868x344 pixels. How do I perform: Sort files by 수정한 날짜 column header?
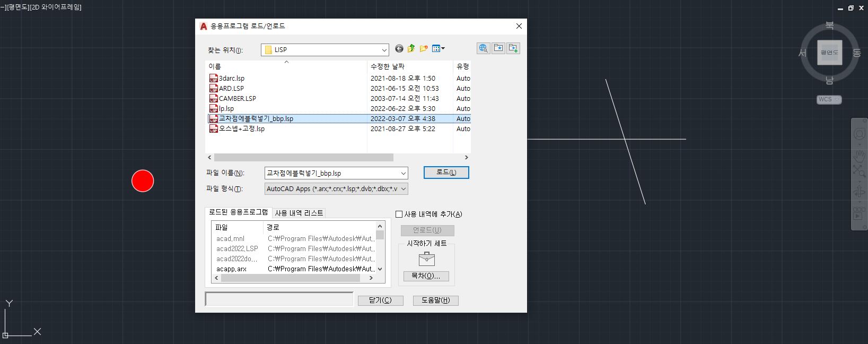[x=410, y=66]
